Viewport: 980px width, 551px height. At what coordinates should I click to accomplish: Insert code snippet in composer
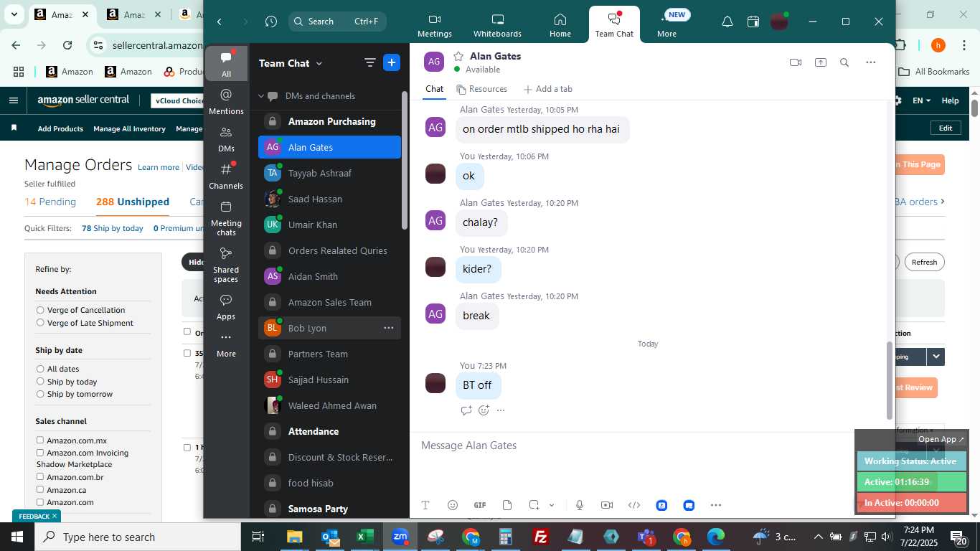tap(634, 505)
